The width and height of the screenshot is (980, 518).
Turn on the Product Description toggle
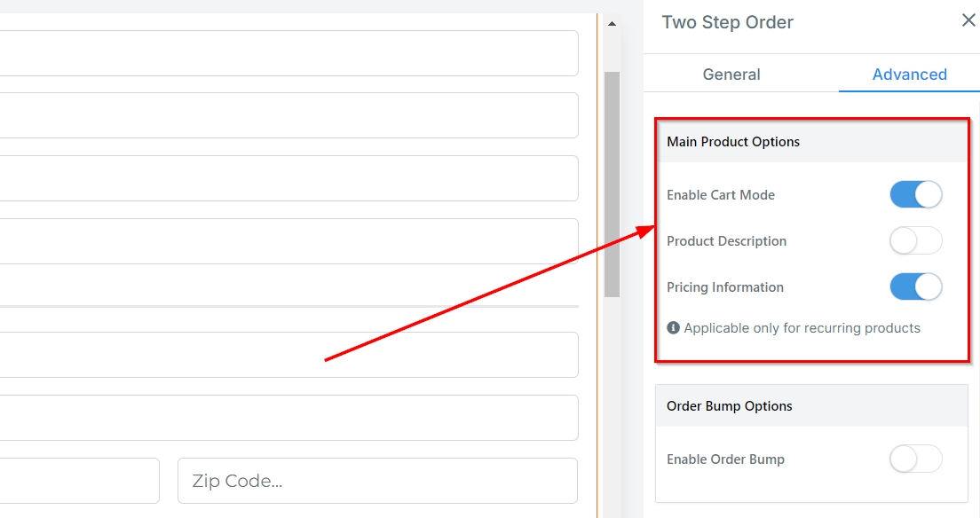click(x=915, y=241)
